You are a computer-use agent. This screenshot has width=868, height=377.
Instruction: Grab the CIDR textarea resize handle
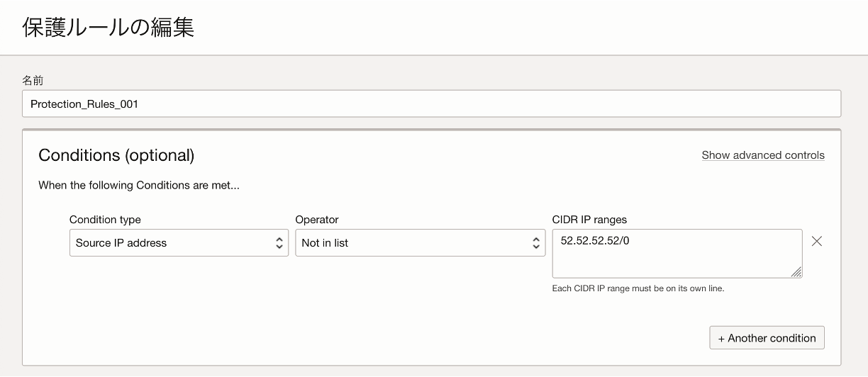pyautogui.click(x=796, y=272)
